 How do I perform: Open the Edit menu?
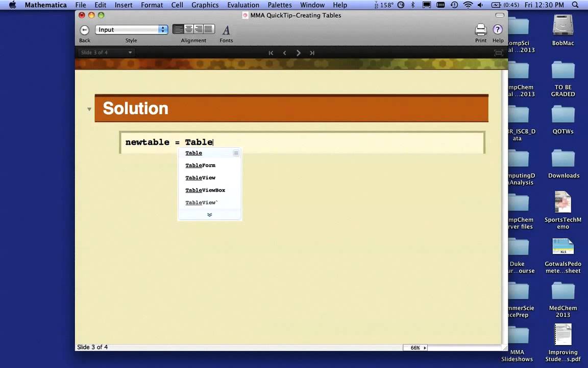tap(100, 5)
